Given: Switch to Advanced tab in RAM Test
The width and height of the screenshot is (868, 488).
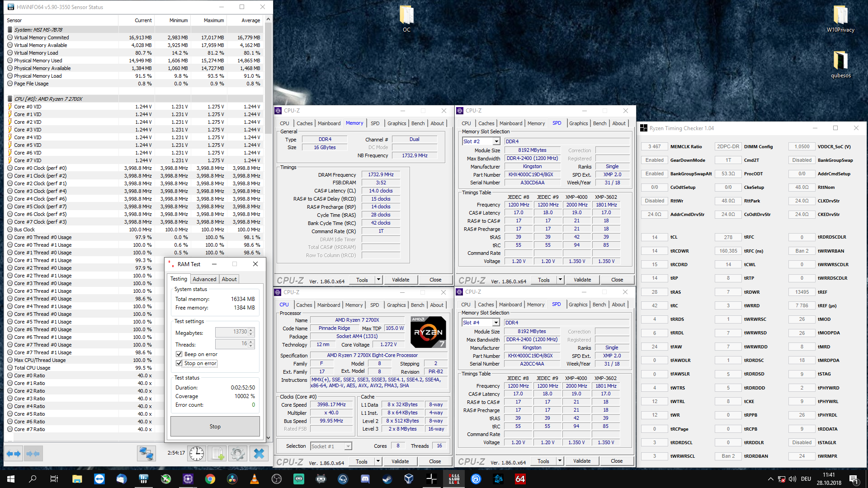Looking at the screenshot, I should pyautogui.click(x=204, y=279).
